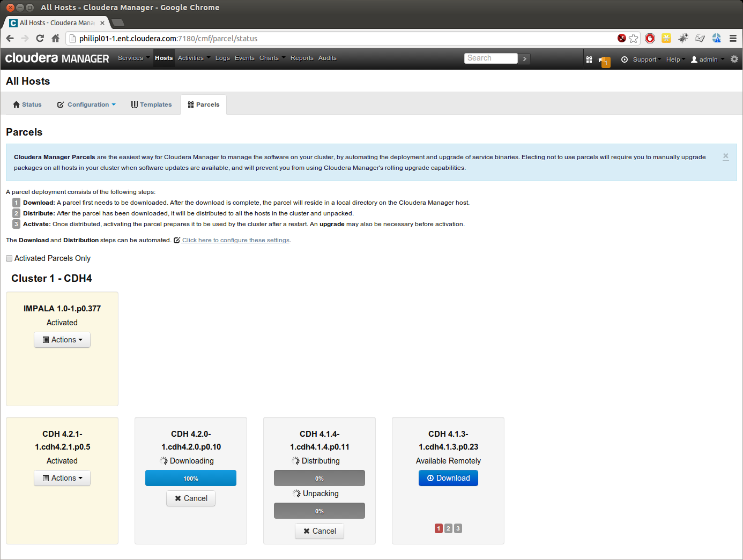Screen dimensions: 743x560
Task: Expand the Activities dropdown menu
Action: 194,58
